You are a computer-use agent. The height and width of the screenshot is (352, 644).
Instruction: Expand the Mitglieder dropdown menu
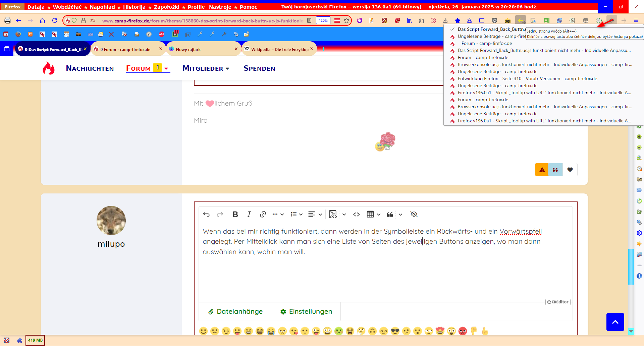(x=206, y=68)
